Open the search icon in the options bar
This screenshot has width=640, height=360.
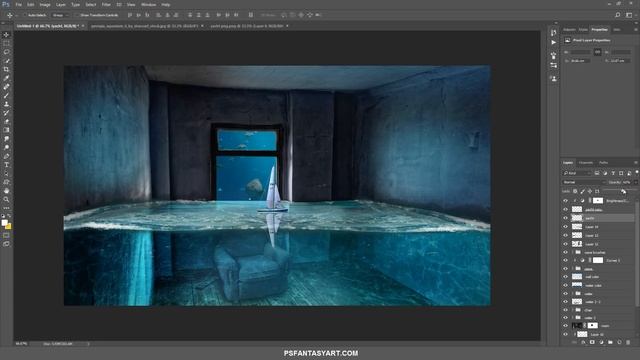click(x=618, y=15)
